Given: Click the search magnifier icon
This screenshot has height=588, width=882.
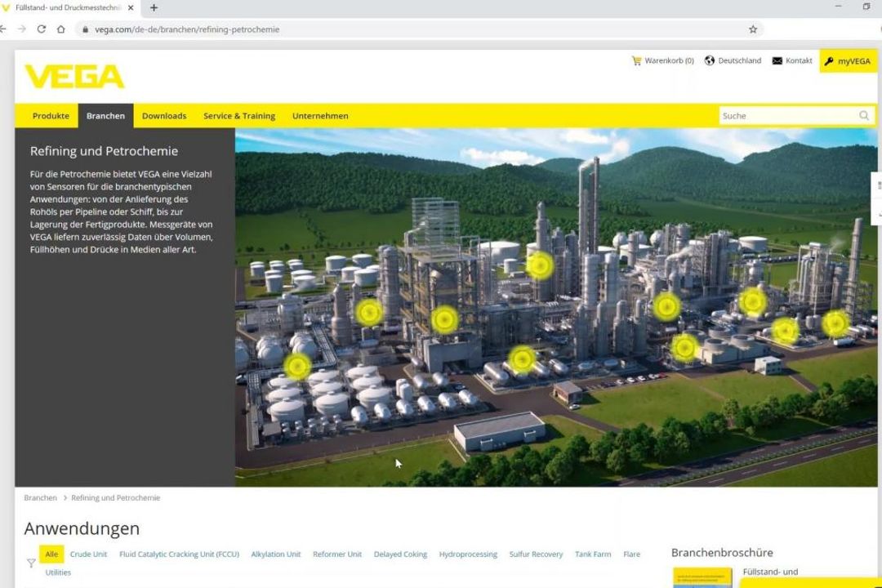Looking at the screenshot, I should (864, 116).
